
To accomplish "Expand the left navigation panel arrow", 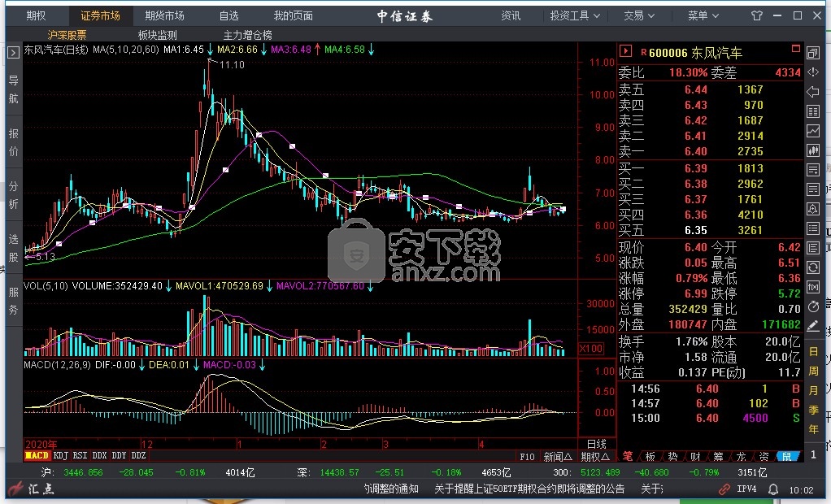I will pos(13,53).
